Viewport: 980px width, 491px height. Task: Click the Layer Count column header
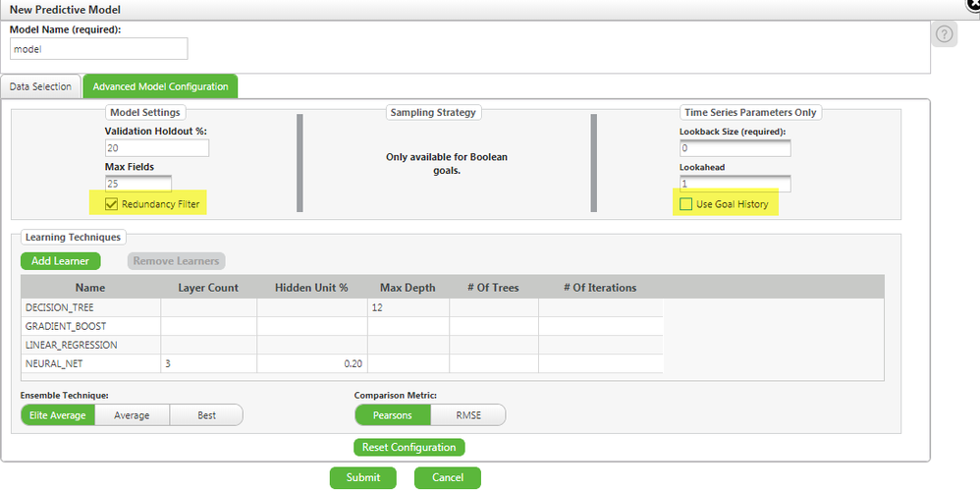coord(208,288)
